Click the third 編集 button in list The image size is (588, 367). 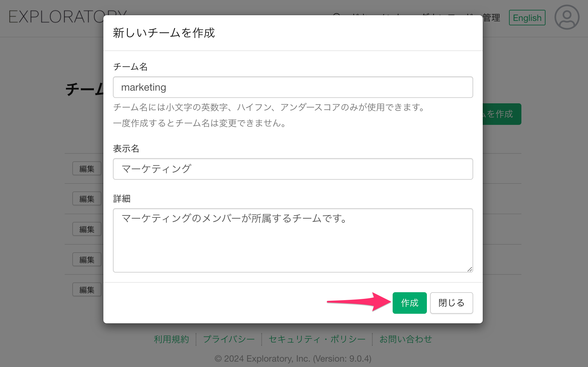[87, 229]
